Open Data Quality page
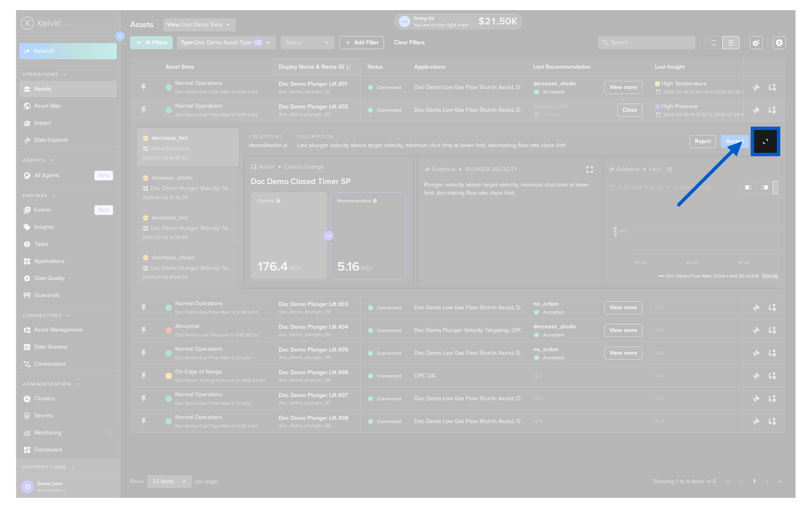 click(68, 279)
